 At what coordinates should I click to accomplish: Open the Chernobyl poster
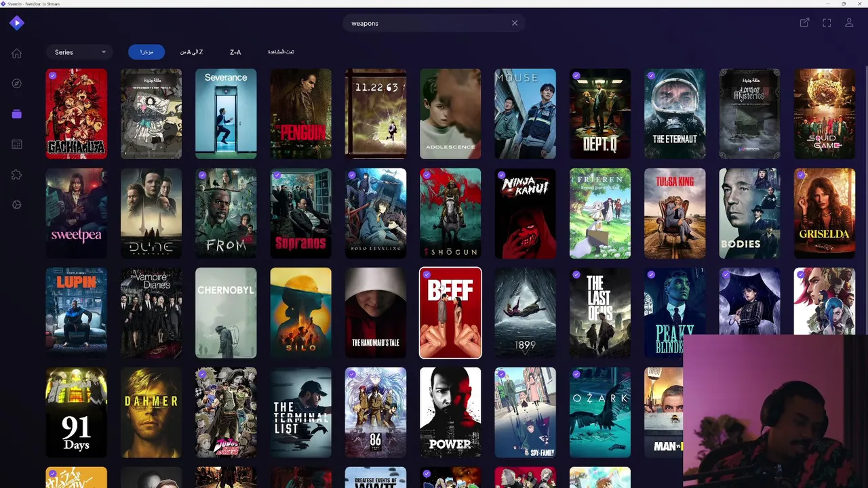coord(226,313)
